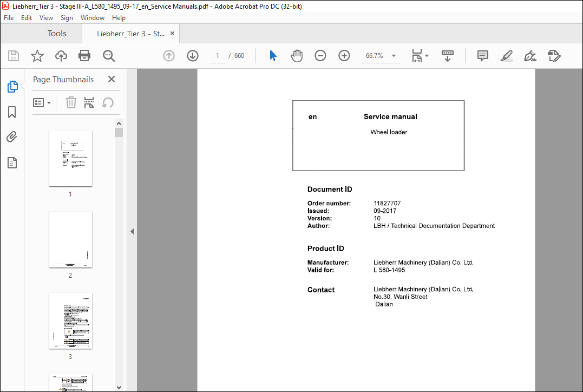
Task: Expand fit page options arrow
Action: [x=427, y=56]
